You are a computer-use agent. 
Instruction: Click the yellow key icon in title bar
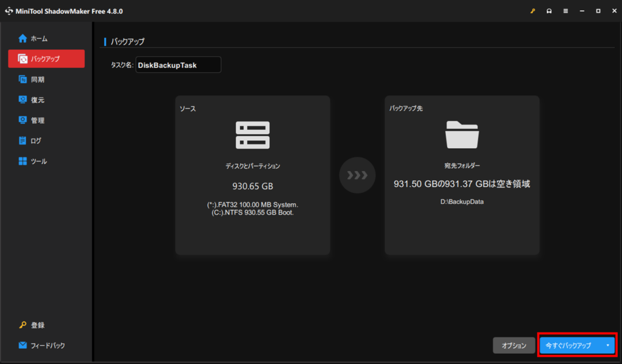pos(533,11)
